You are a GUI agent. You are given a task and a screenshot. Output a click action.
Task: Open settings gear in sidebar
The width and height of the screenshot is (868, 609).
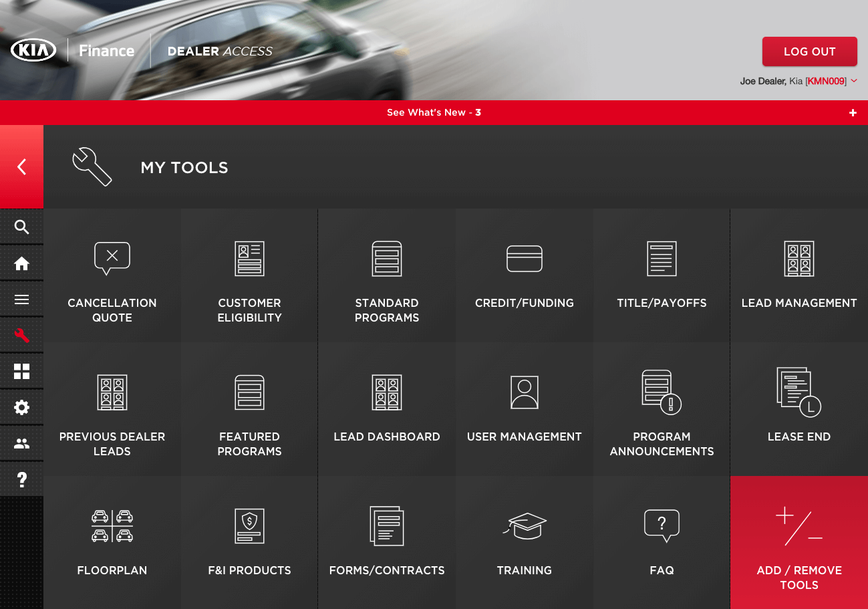[x=22, y=408]
